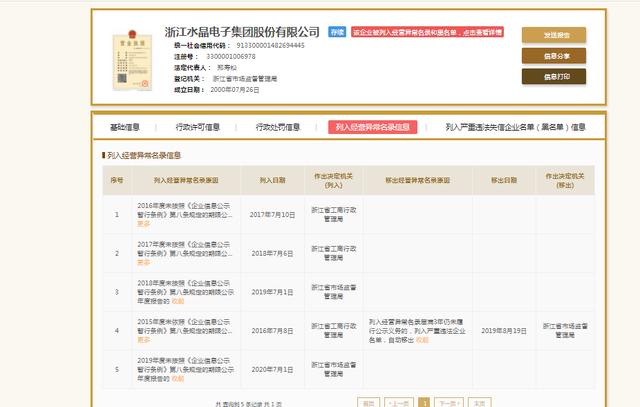Click the business license thumbnail image
This screenshot has height=407, width=640.
[x=127, y=58]
